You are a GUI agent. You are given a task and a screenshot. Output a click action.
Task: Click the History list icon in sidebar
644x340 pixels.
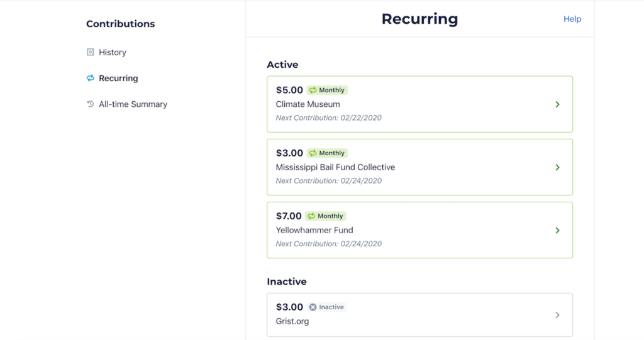pyautogui.click(x=91, y=52)
